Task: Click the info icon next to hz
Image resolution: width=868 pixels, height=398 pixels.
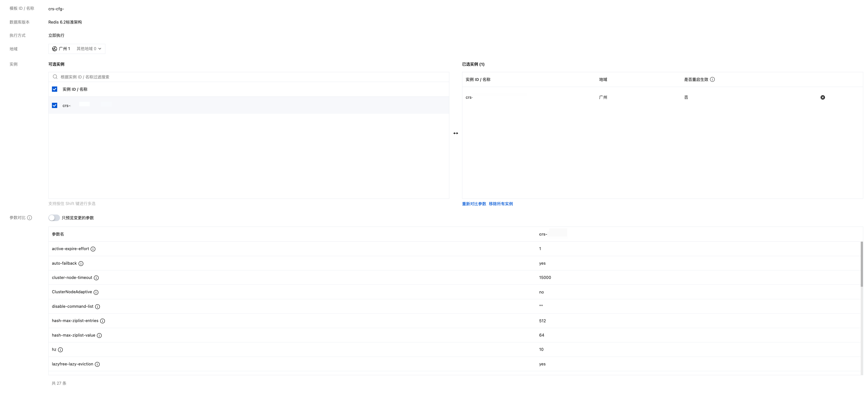Action: (60, 350)
